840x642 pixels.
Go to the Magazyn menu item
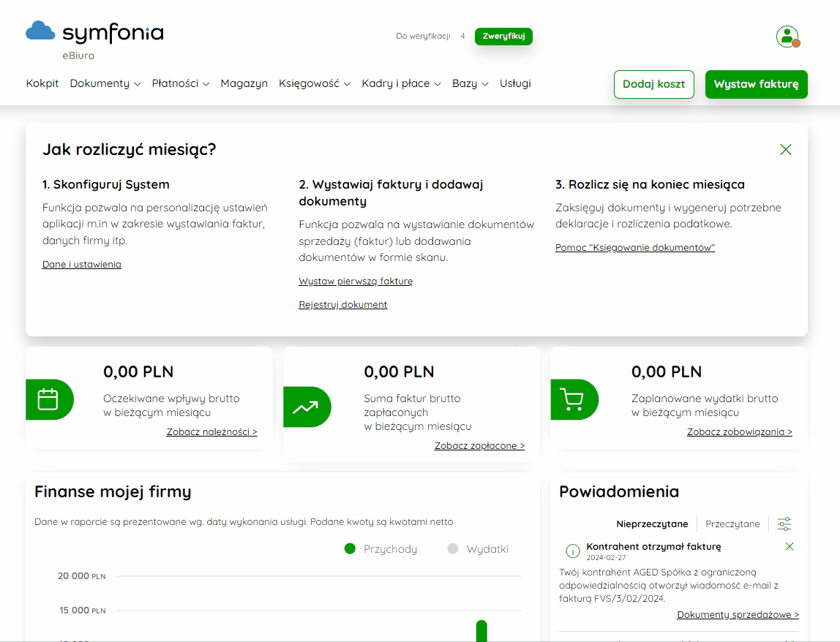tap(244, 83)
